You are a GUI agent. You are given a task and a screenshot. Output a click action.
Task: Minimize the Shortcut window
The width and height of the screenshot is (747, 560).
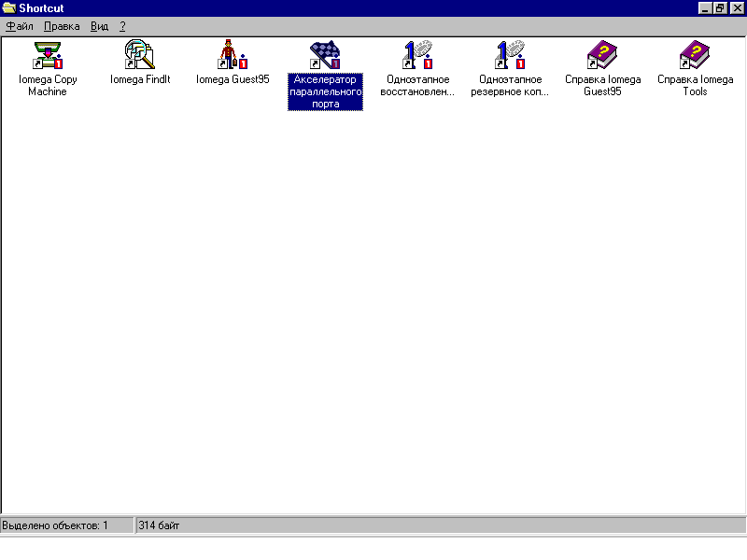[x=707, y=8]
